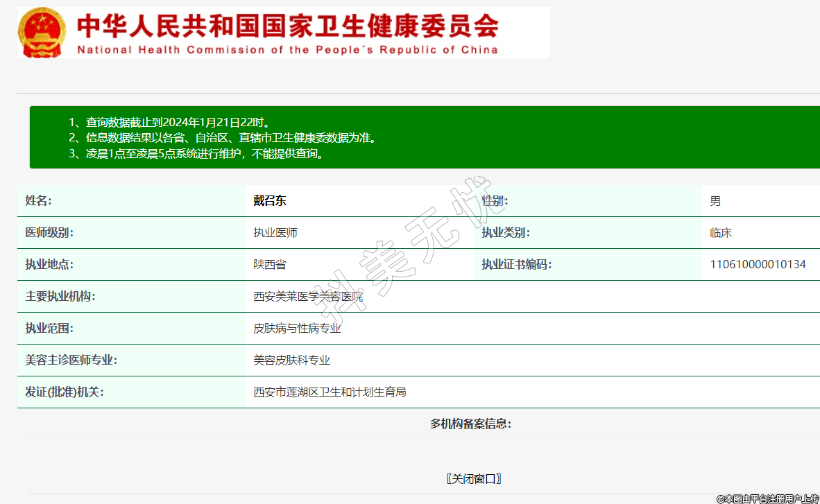This screenshot has height=504, width=820.
Task: Click the third notice about 系统进行维护
Action: tap(196, 154)
